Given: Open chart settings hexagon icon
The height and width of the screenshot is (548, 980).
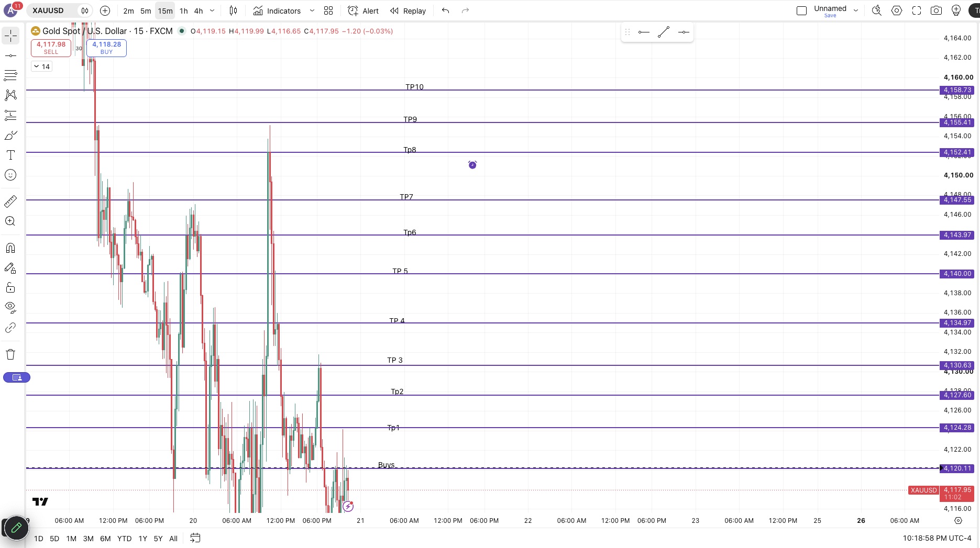Looking at the screenshot, I should point(897,10).
